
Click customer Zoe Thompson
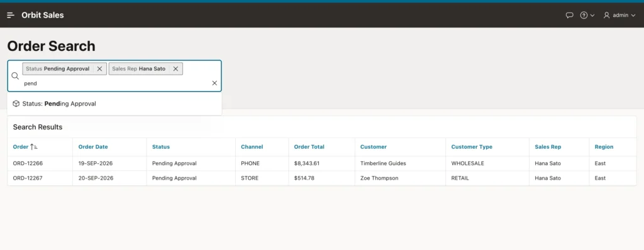coord(379,178)
